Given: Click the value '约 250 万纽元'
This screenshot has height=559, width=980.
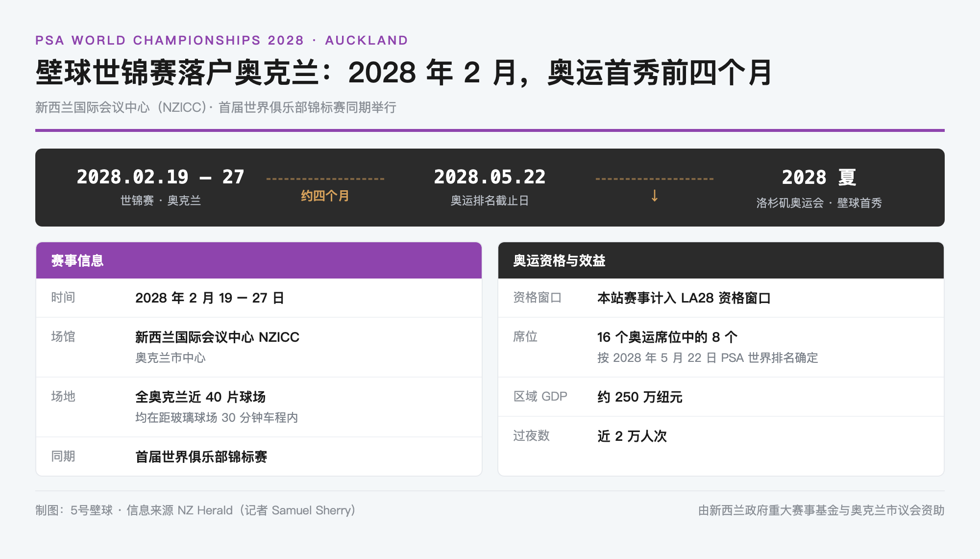Looking at the screenshot, I should (639, 397).
